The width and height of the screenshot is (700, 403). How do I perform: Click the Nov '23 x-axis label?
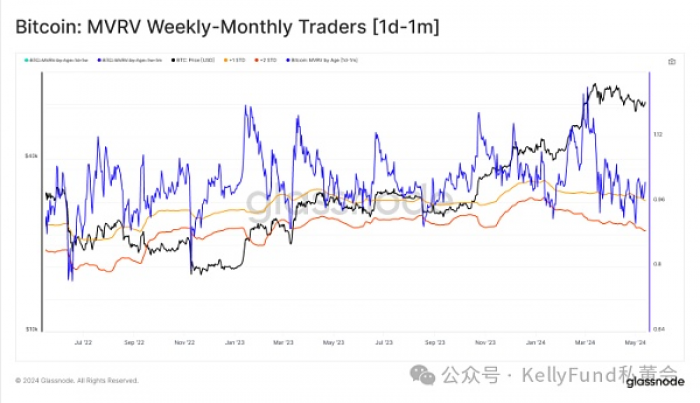coord(485,342)
